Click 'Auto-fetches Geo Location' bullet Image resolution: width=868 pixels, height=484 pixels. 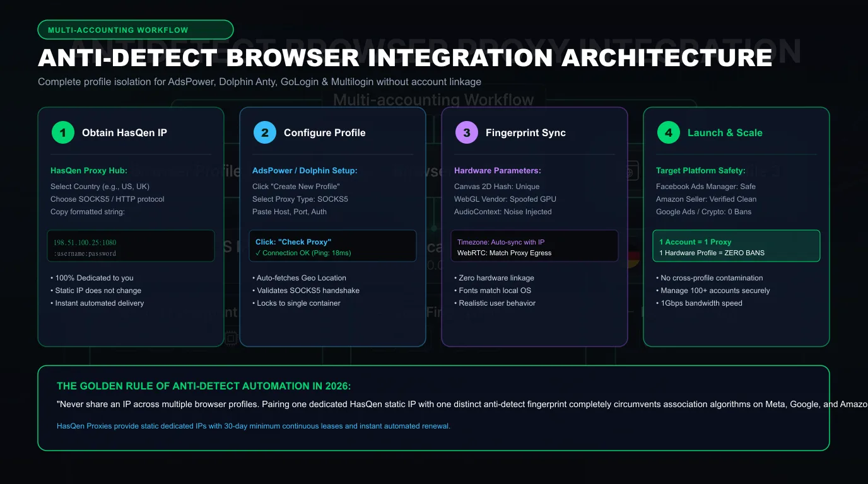(299, 278)
